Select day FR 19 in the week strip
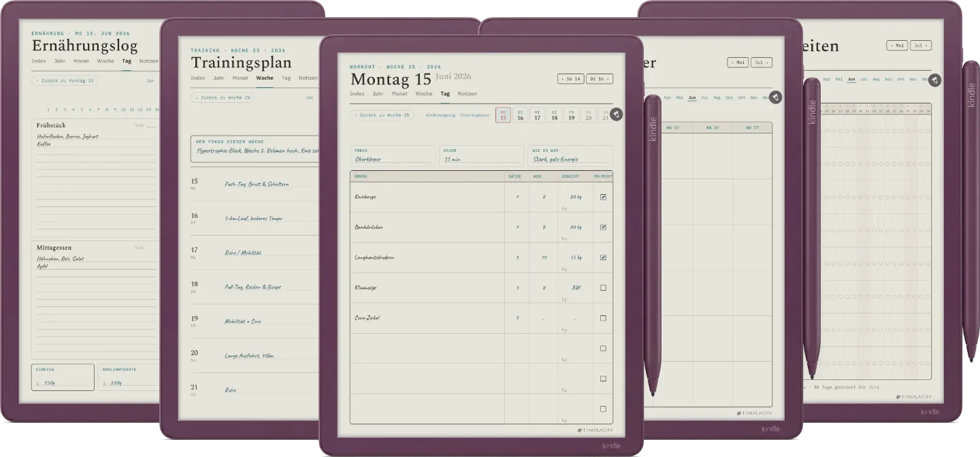The image size is (980, 457). 571,115
